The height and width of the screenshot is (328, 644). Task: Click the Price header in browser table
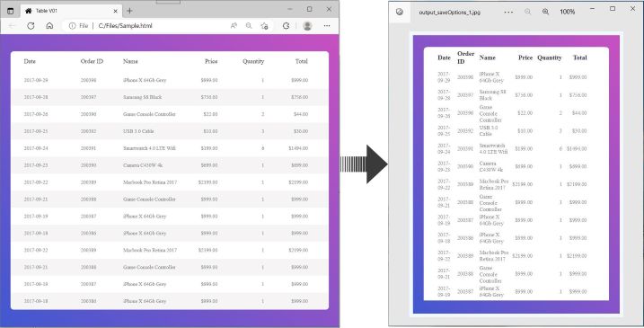[211, 61]
